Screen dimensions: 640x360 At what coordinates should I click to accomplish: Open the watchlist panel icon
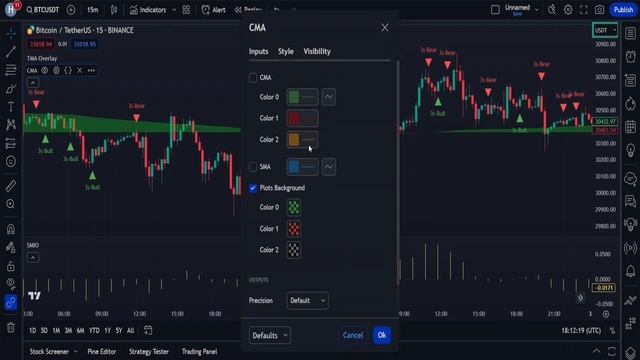coord(631,33)
